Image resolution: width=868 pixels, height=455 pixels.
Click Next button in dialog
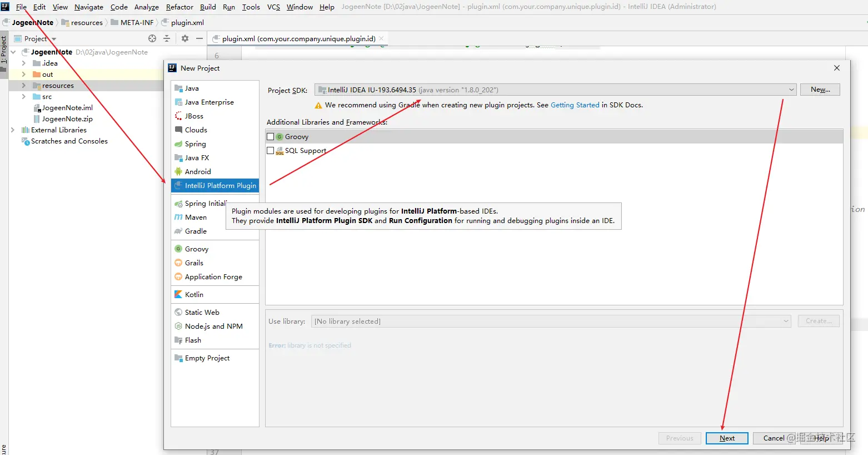[x=727, y=438]
